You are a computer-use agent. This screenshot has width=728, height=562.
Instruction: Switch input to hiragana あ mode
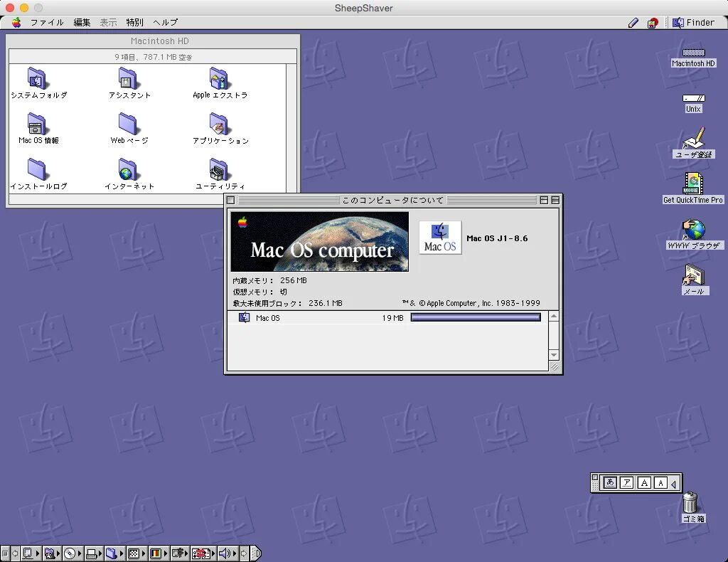pyautogui.click(x=609, y=482)
